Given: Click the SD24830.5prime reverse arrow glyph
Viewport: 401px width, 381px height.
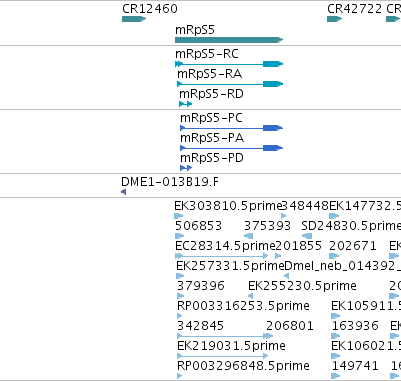Looking at the screenshot, I should pos(307,236).
